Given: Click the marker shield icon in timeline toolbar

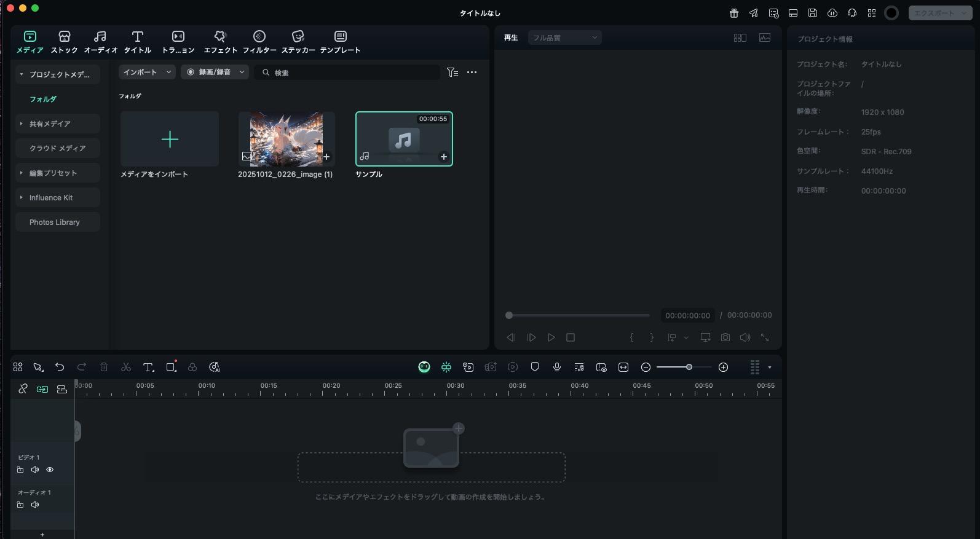Looking at the screenshot, I should coord(534,368).
